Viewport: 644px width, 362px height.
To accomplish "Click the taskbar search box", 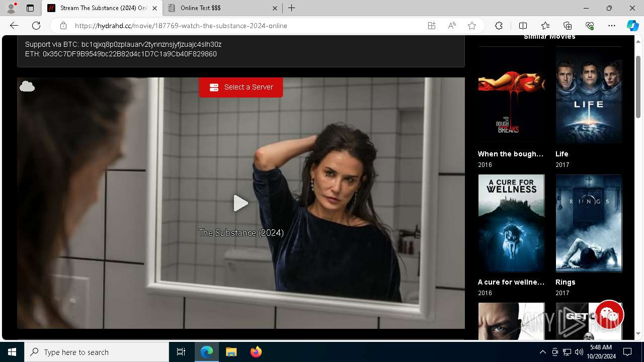I will [97, 352].
